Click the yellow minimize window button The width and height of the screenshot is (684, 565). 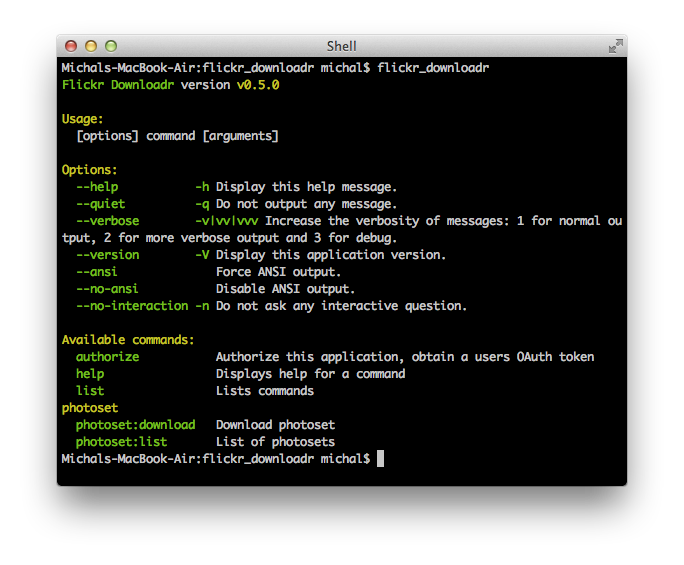tap(91, 46)
